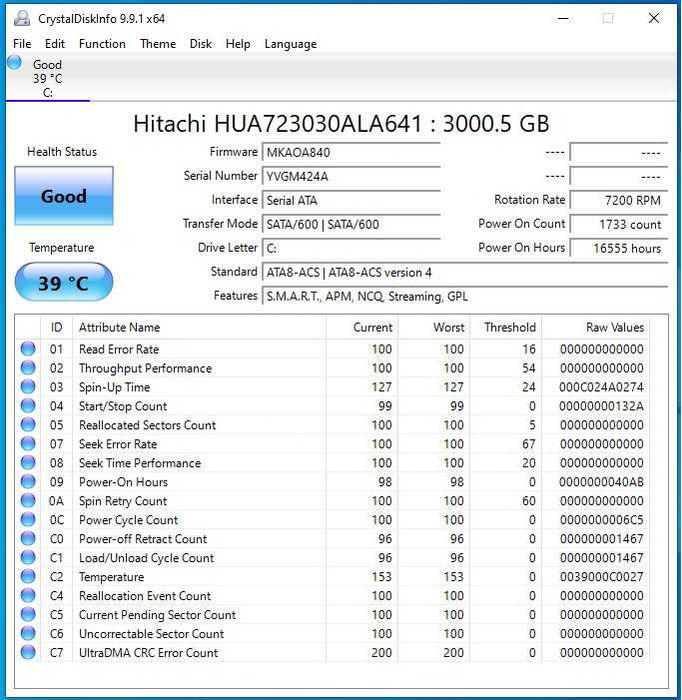The image size is (682, 700).
Task: Click status orb for UltraDMA CRC Error Count
Action: 28,652
